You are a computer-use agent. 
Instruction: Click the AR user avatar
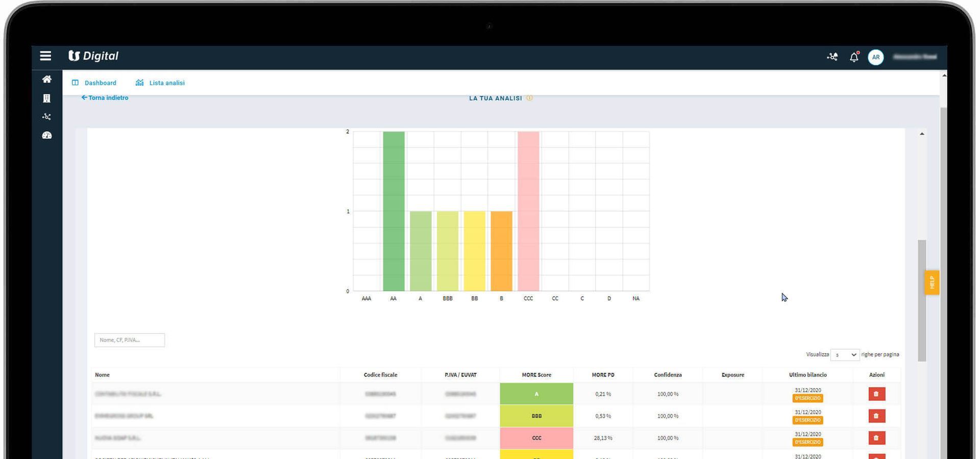(876, 57)
